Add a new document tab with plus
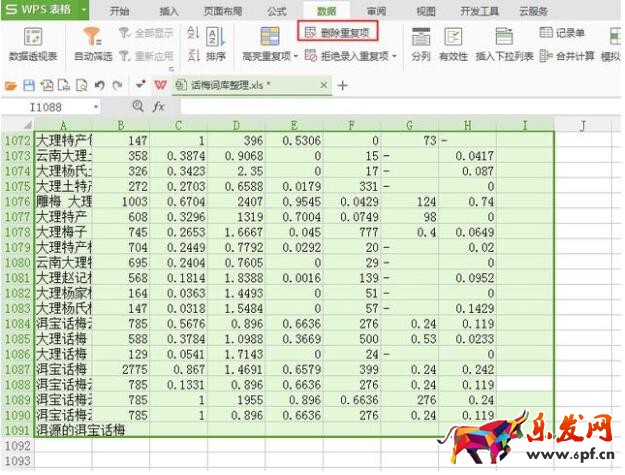This screenshot has width=625, height=475. 343,86
